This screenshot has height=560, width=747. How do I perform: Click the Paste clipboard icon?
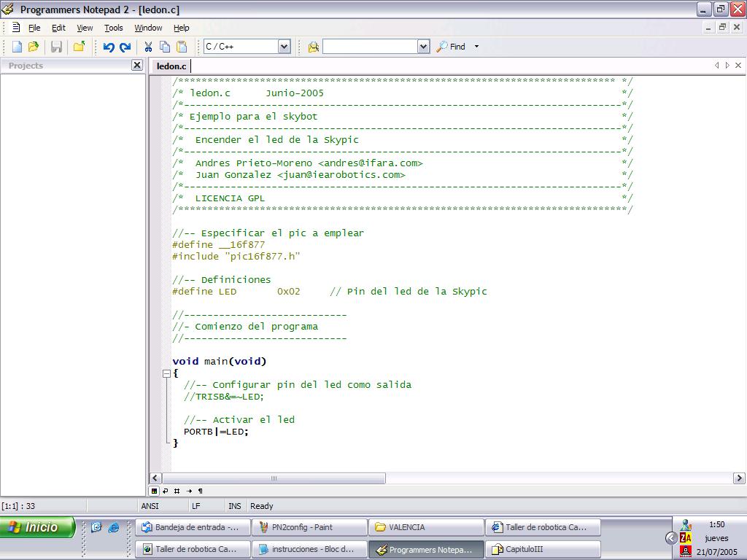(182, 47)
